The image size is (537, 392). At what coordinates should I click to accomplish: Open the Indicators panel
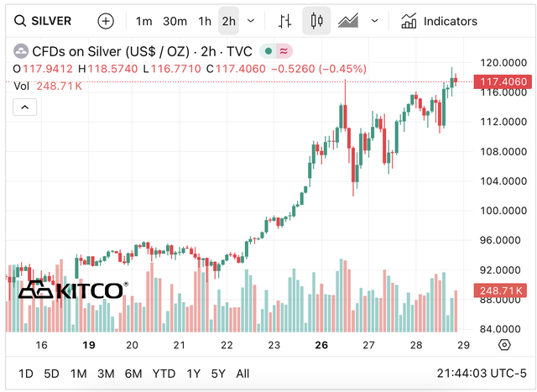point(439,21)
